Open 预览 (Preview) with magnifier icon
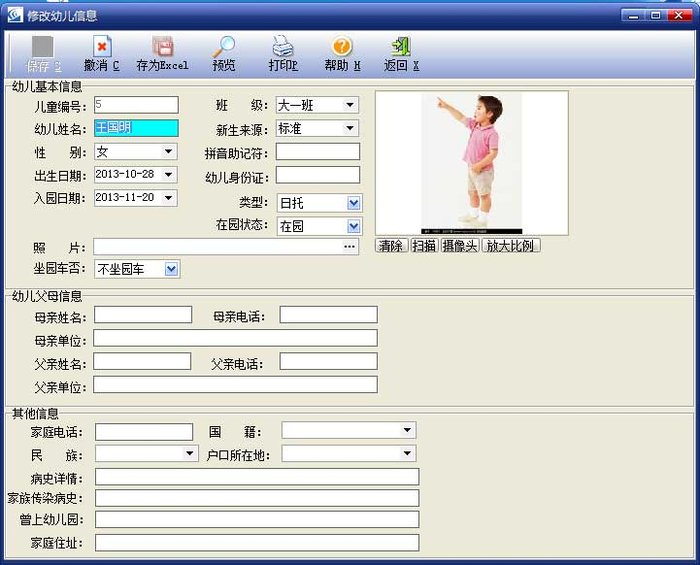This screenshot has width=700, height=565. coord(224,47)
